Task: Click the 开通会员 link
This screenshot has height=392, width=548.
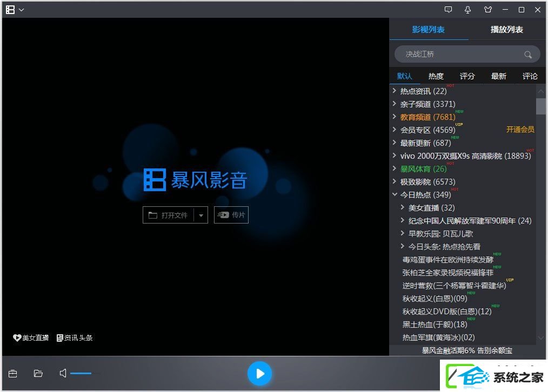Action: point(520,130)
